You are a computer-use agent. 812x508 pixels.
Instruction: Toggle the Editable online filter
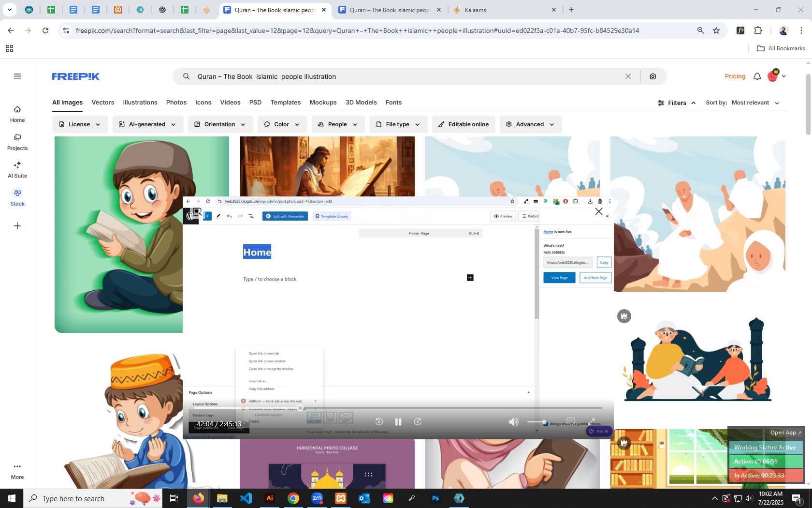point(464,124)
